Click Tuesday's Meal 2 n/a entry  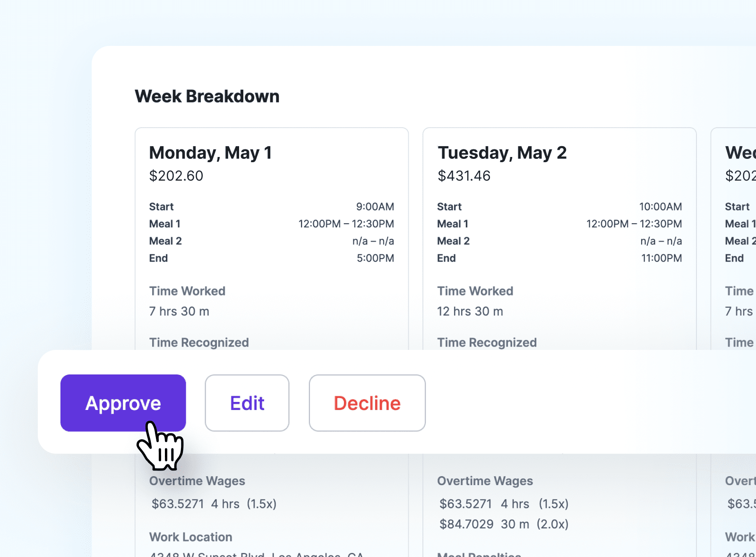[660, 241]
